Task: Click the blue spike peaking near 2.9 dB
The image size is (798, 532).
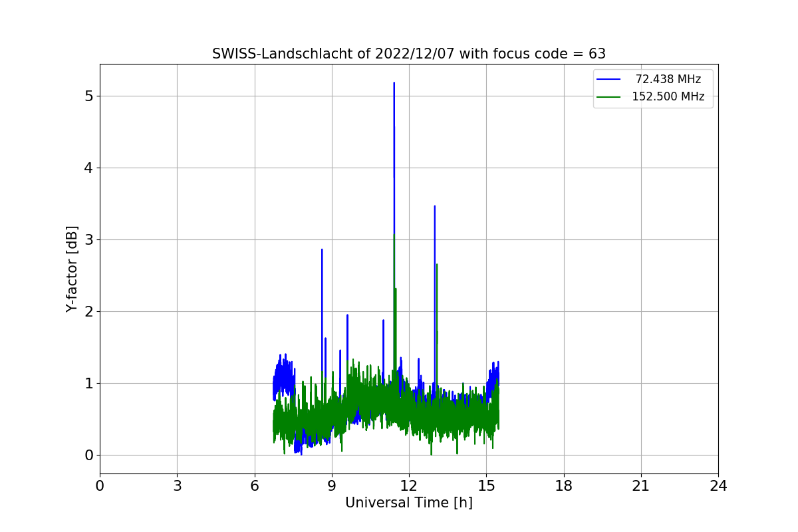Action: pos(322,251)
